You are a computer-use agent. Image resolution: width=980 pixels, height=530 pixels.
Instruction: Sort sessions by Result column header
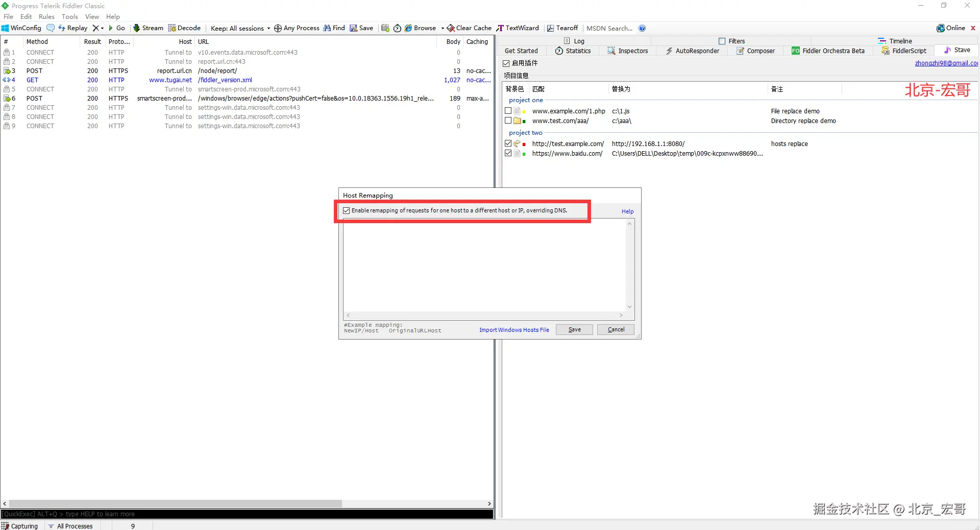92,42
